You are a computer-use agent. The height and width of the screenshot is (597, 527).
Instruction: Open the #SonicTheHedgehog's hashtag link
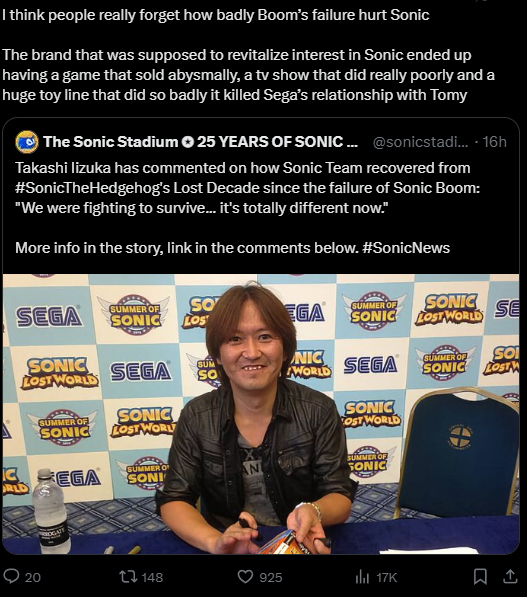[93, 188]
